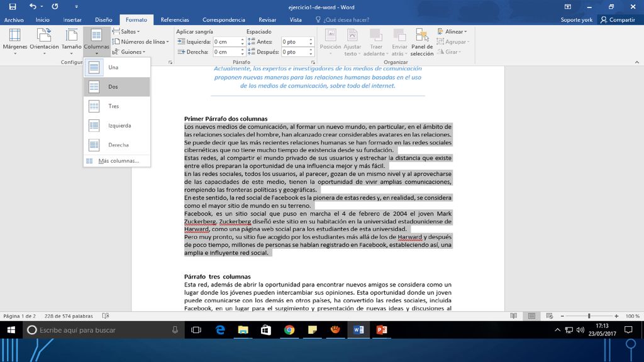Switch to Web Layout view icon
Image resolution: width=644 pixels, height=362 pixels.
click(x=550, y=316)
